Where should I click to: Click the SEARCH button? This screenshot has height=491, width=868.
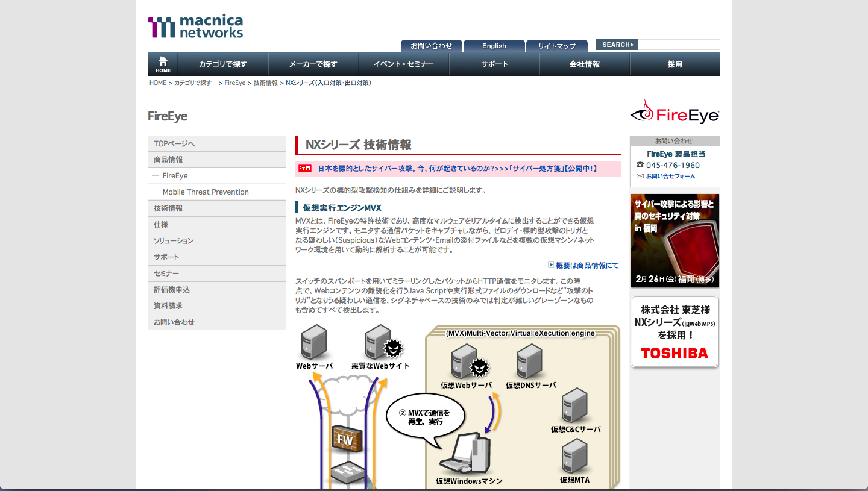coord(617,45)
